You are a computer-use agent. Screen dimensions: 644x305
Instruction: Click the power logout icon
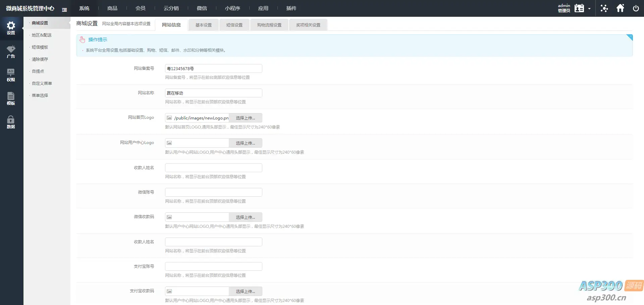pyautogui.click(x=636, y=8)
